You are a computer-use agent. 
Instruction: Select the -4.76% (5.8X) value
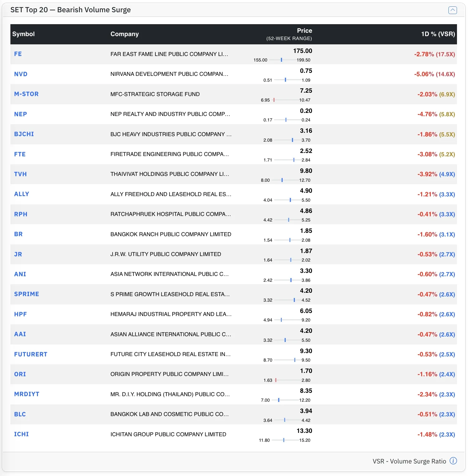pyautogui.click(x=436, y=114)
